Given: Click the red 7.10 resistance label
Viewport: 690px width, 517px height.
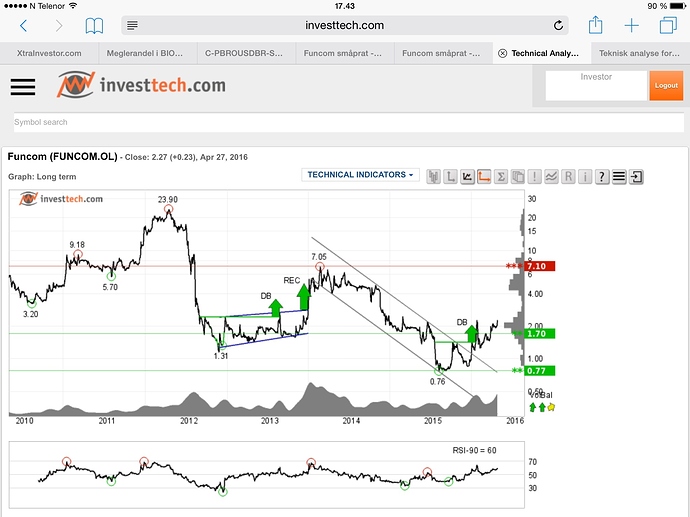Looking at the screenshot, I should [540, 266].
